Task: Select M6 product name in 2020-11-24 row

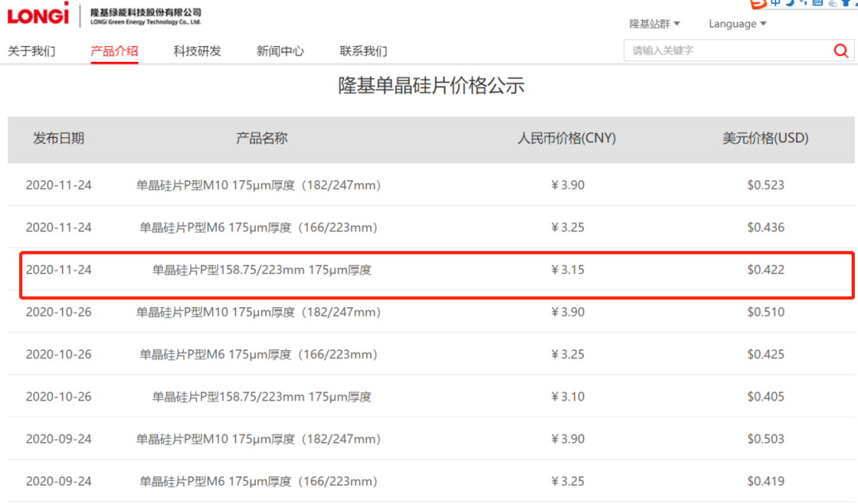Action: pos(258,228)
